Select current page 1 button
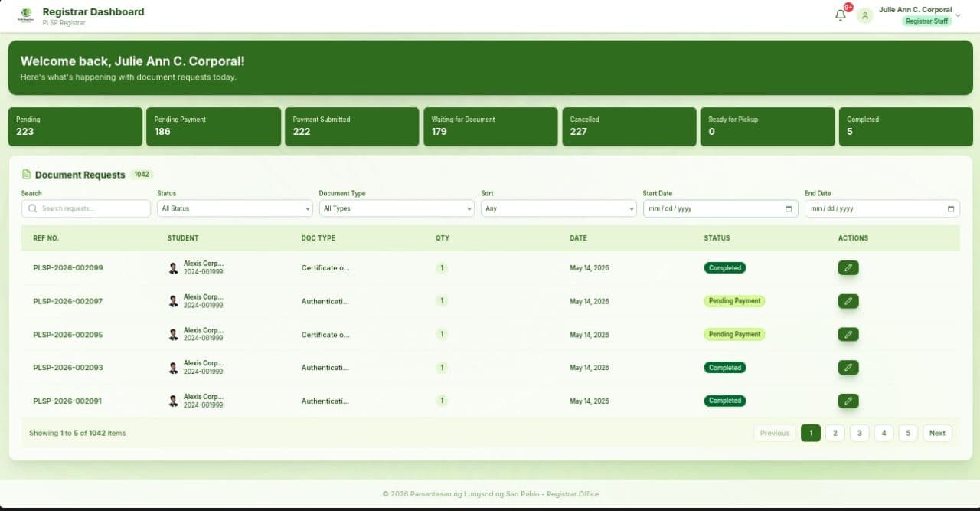Viewport: 980px width, 511px height. 811,433
